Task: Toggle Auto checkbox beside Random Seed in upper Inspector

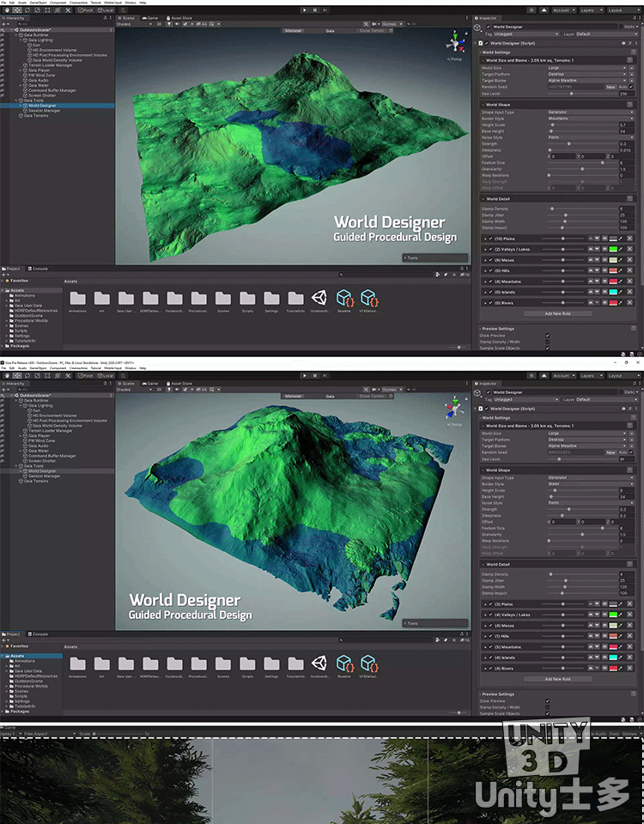Action: pos(631,87)
